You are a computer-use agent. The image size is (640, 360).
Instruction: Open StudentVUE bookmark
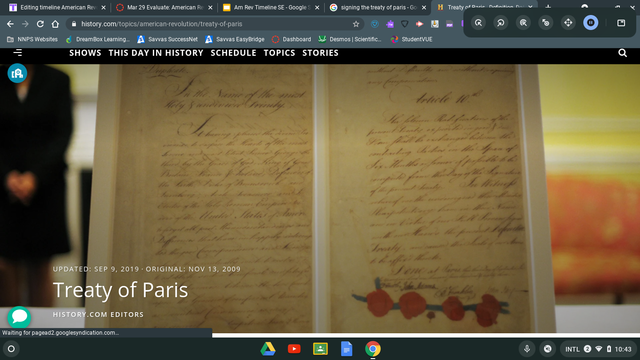click(x=411, y=39)
